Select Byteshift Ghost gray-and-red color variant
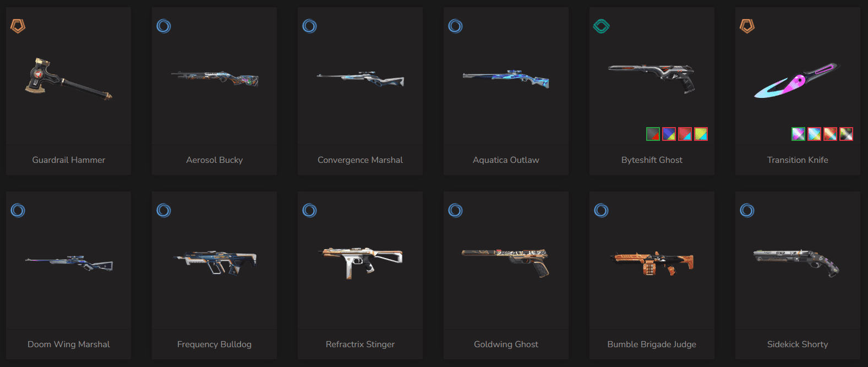The image size is (868, 367). click(x=653, y=134)
